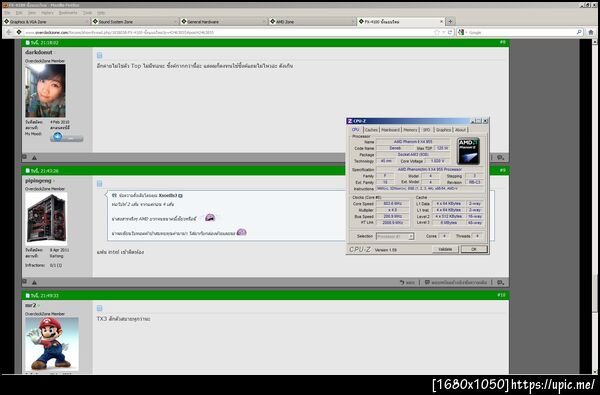Click the multi-quote icon on darkdonut's post

point(501,158)
